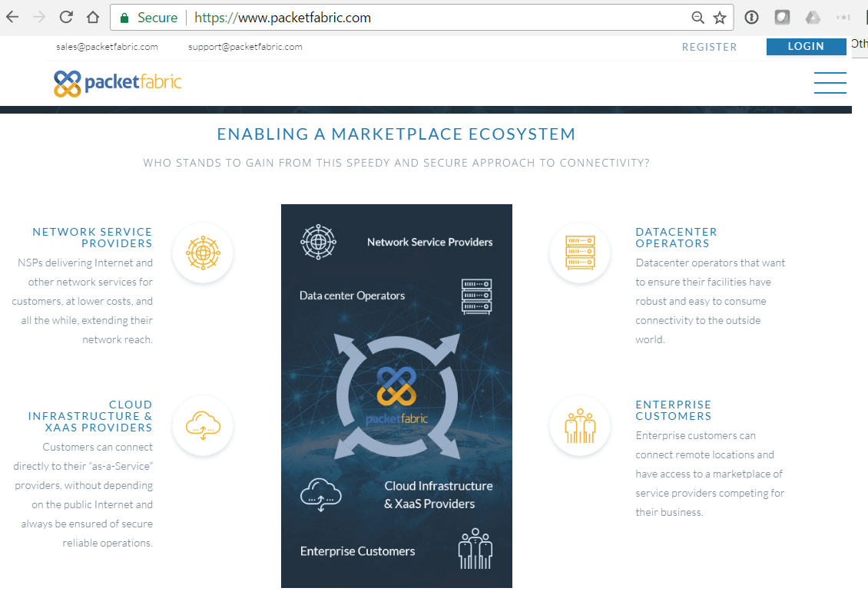Open the Google Drive browser extension
868x598 pixels.
coord(813,16)
